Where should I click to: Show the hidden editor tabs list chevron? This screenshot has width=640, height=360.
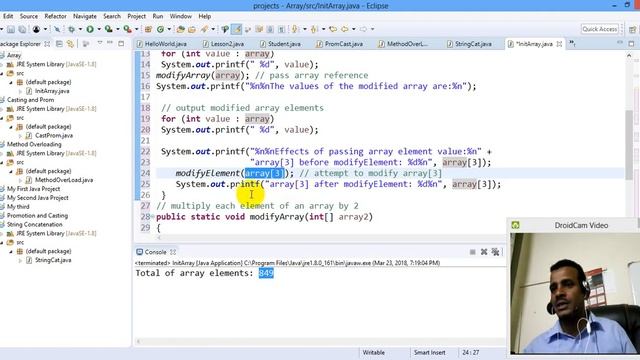point(572,43)
